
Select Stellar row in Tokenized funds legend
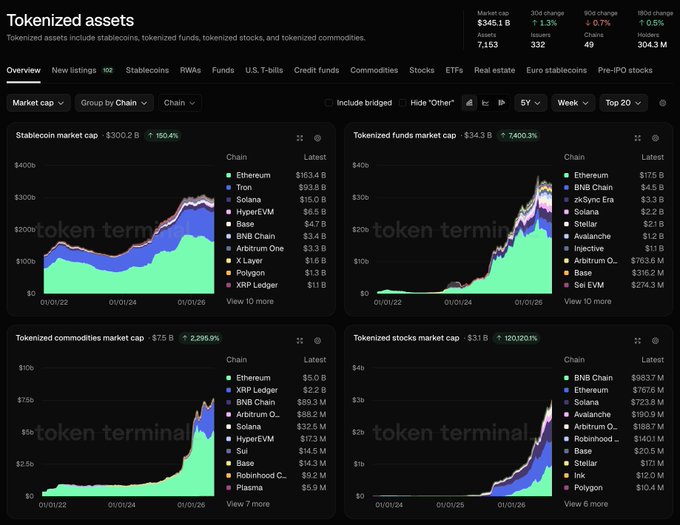tap(614, 224)
